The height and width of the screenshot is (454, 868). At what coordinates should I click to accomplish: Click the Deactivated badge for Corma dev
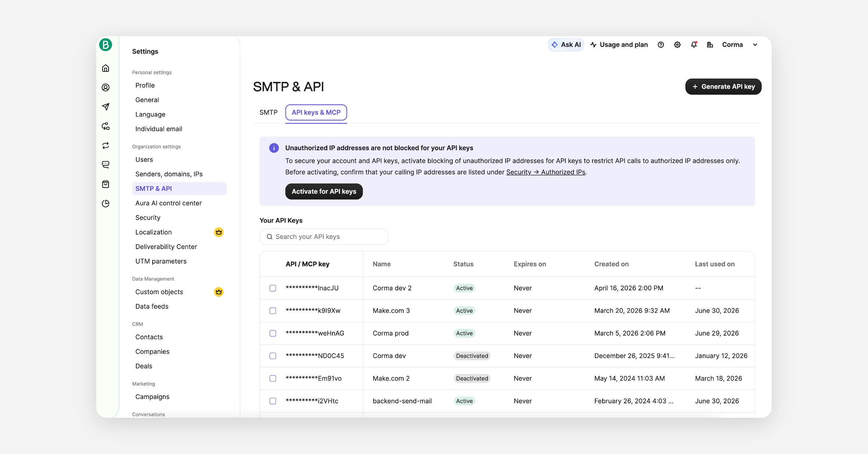[472, 356]
